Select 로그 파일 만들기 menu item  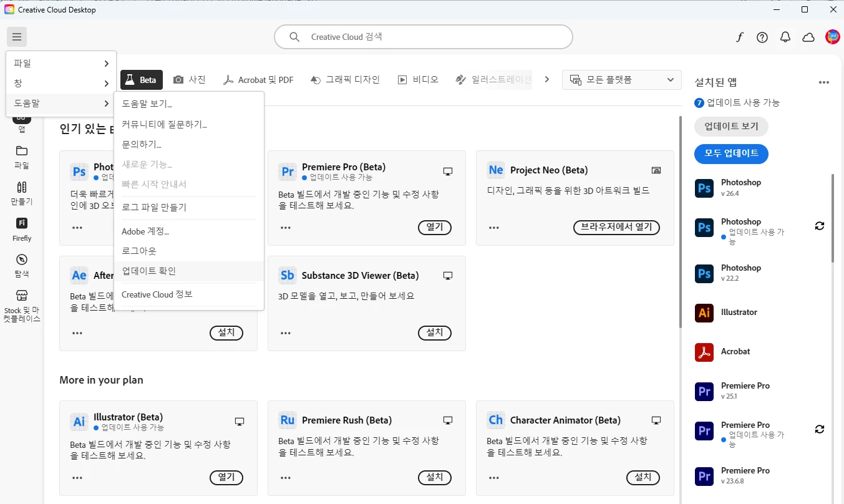(189, 207)
